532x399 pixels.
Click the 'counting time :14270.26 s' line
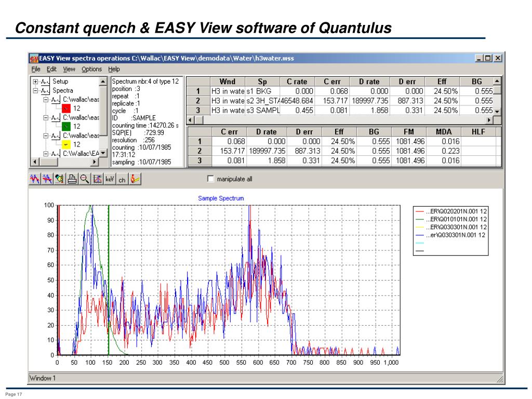[x=145, y=126]
